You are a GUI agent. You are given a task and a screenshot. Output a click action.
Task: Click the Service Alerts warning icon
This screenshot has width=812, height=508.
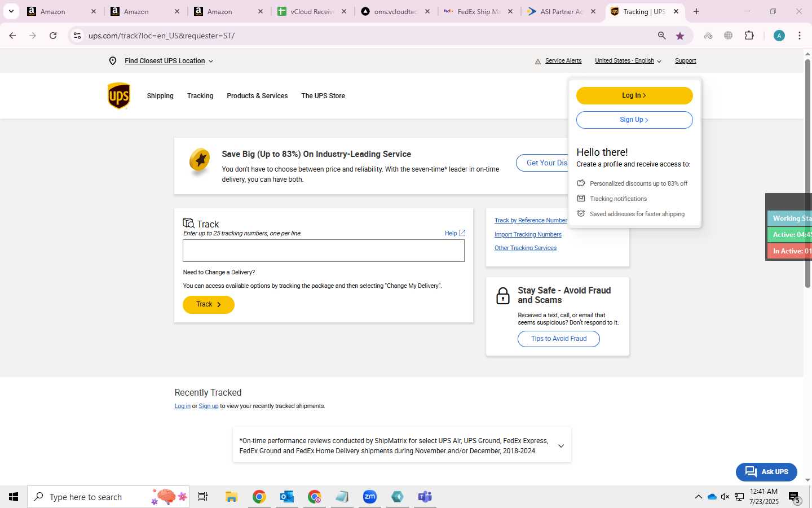point(538,62)
